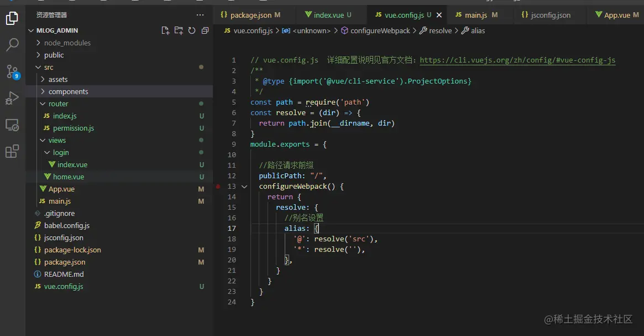Collapse the login folder
This screenshot has height=336, width=644.
pos(47,153)
